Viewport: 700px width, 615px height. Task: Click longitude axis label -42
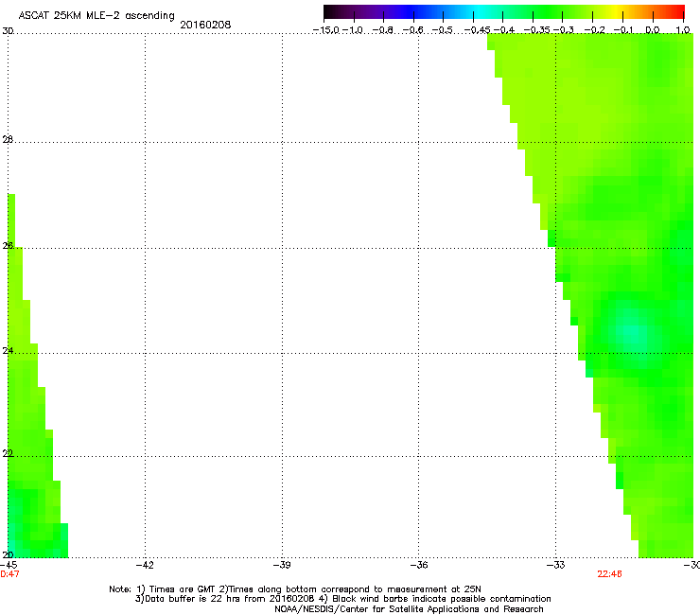(x=145, y=565)
